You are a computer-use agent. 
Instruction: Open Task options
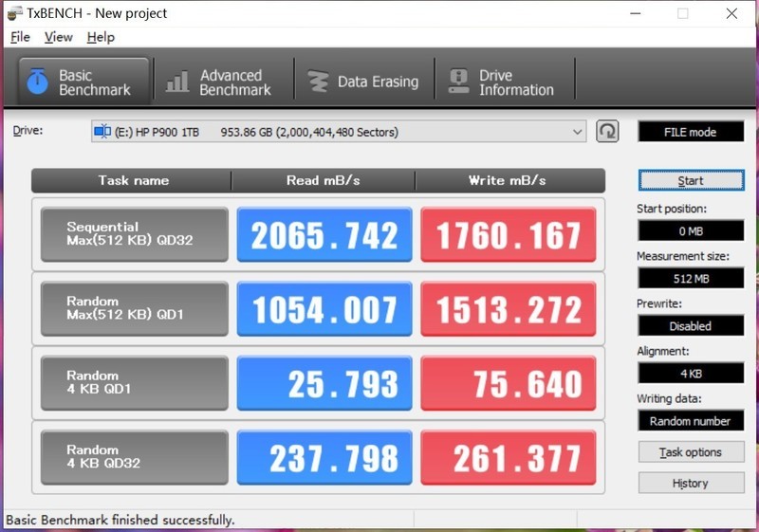pos(690,452)
